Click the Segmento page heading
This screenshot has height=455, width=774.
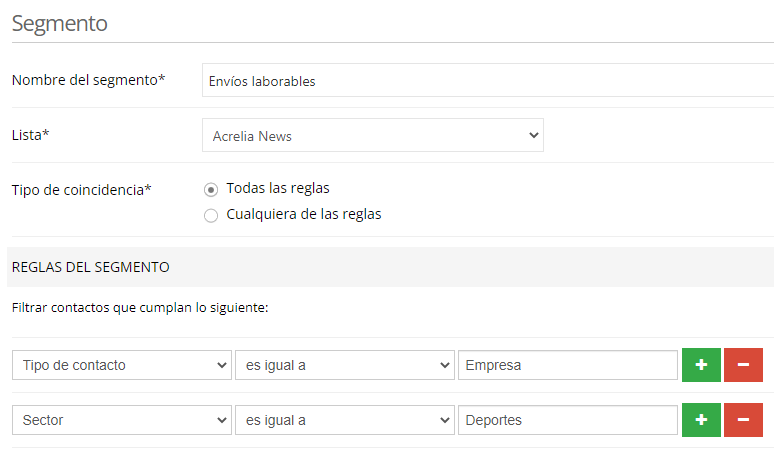click(x=60, y=23)
